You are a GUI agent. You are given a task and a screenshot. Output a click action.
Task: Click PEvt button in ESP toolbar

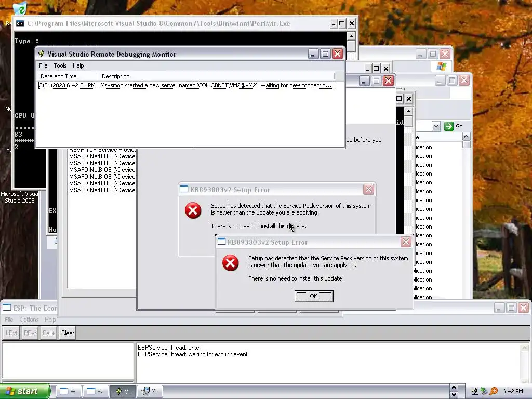30,333
